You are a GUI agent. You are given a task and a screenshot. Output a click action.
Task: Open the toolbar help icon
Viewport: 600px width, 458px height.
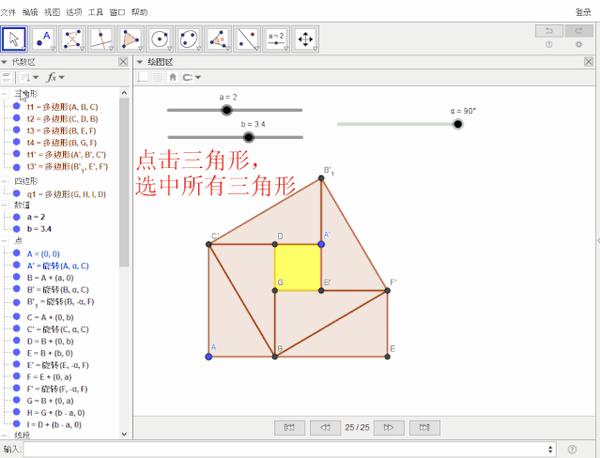[x=549, y=44]
